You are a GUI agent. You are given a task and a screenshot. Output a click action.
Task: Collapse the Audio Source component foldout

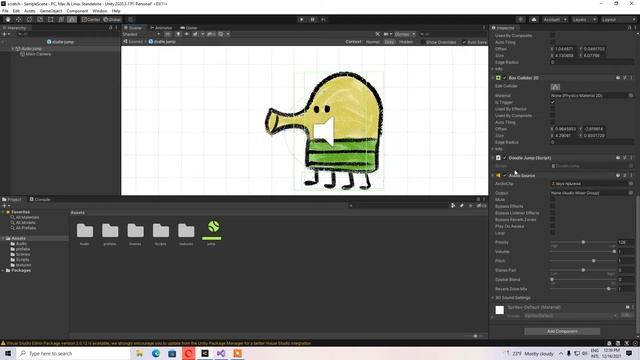(x=493, y=176)
